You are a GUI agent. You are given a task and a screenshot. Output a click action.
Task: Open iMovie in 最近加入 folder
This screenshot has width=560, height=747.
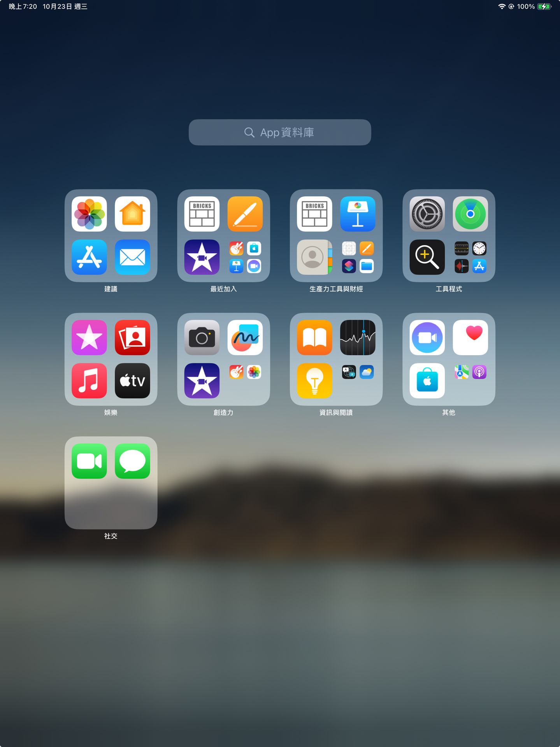[x=202, y=257]
